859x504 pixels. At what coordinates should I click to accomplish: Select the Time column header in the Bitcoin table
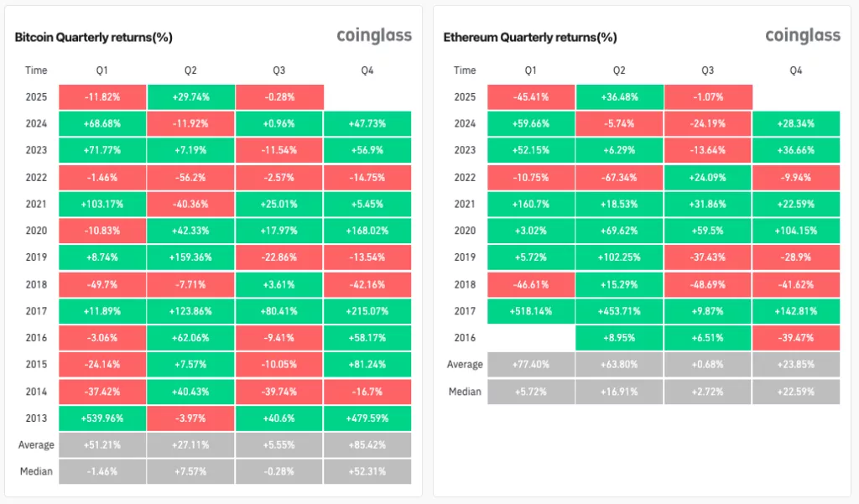pyautogui.click(x=37, y=70)
